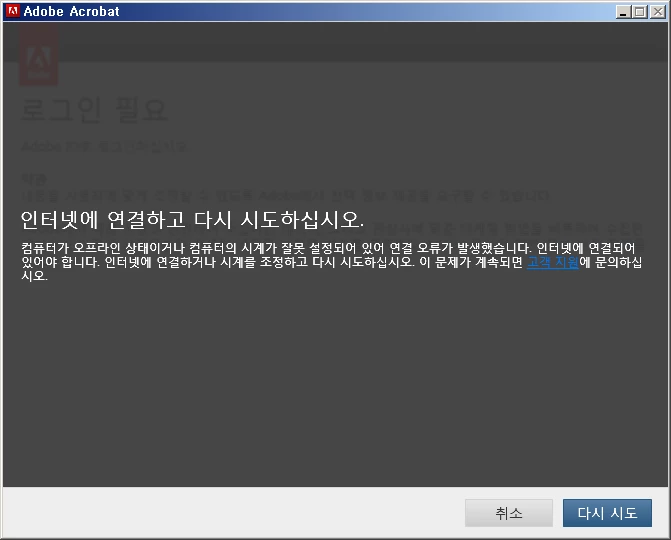Close the Adobe Acrobat window
Viewport: 671px width, 540px height.
pyautogui.click(x=658, y=12)
